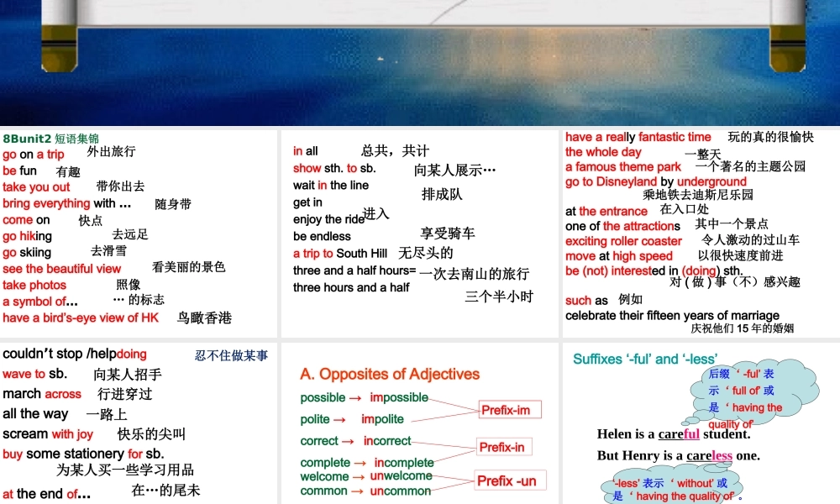Select the Suffixes '-ful' and '-less' slide

700,423
